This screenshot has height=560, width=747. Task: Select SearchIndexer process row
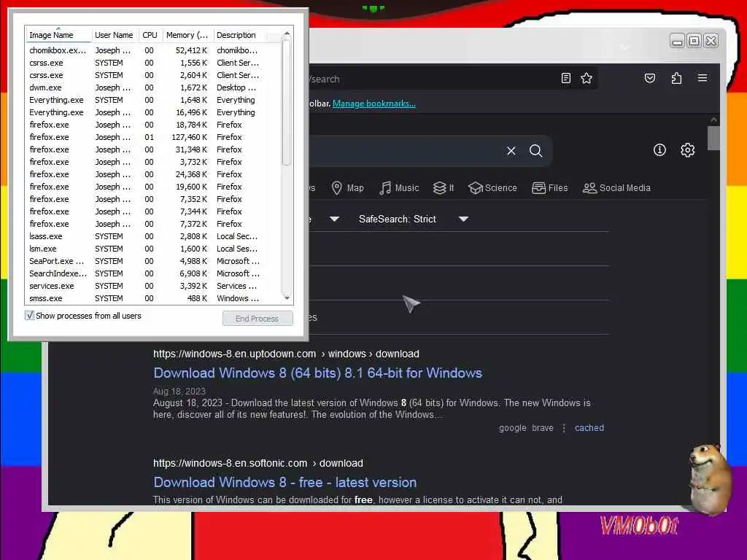(x=152, y=273)
